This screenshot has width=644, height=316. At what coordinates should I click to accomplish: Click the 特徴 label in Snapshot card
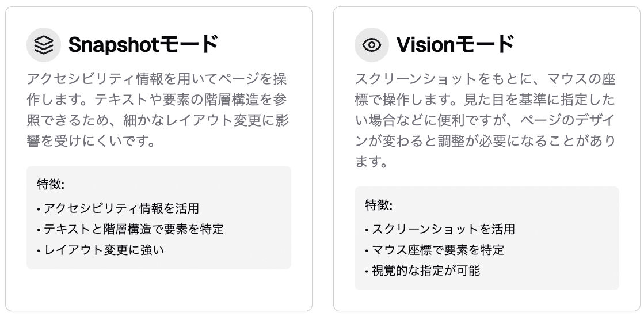(x=51, y=184)
